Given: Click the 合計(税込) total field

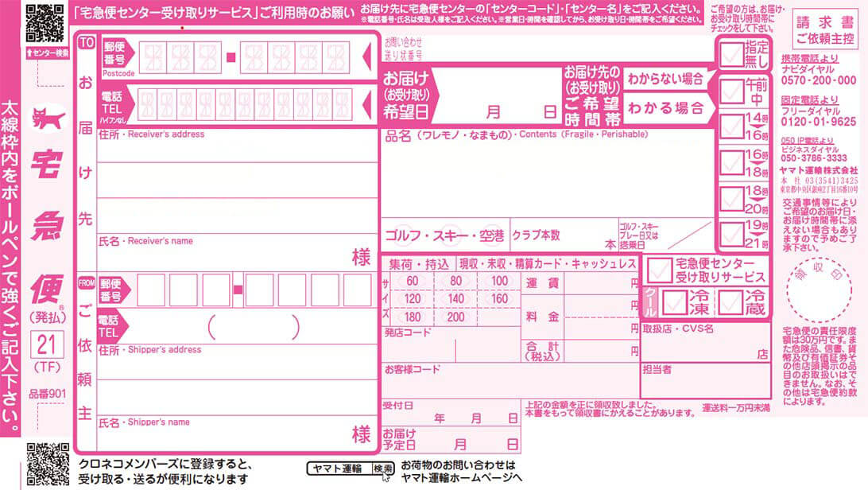Looking at the screenshot, I should (x=602, y=351).
